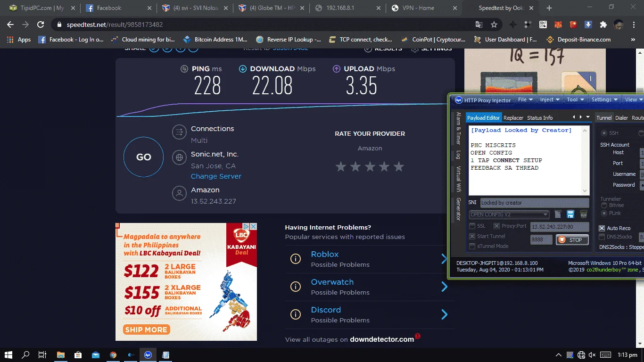Click the delete config trash icon
This screenshot has height=362, width=644.
(x=584, y=215)
